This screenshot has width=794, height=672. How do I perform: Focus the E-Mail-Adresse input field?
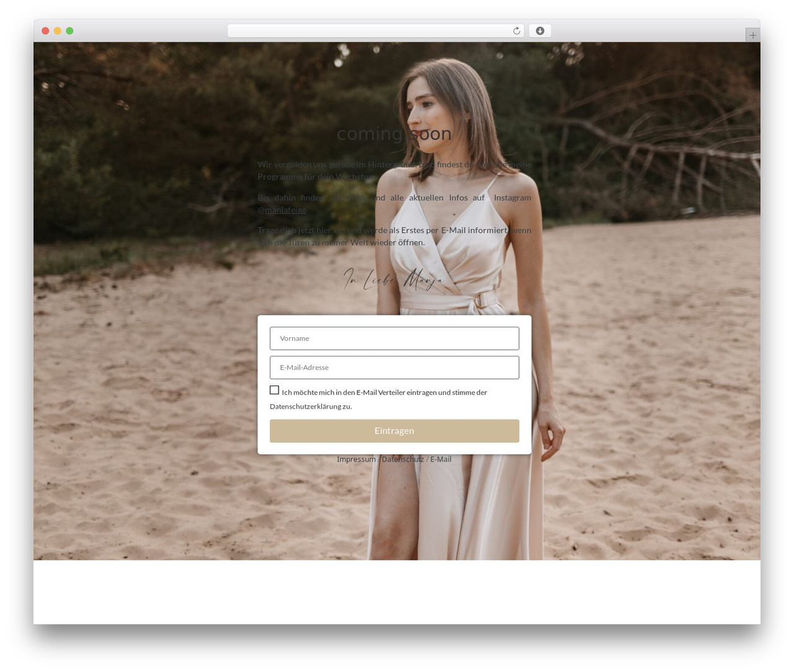point(395,368)
